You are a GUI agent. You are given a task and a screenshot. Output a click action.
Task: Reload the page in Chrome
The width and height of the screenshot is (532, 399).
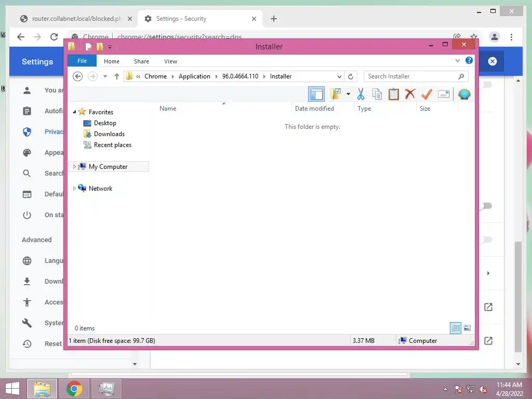click(x=54, y=37)
